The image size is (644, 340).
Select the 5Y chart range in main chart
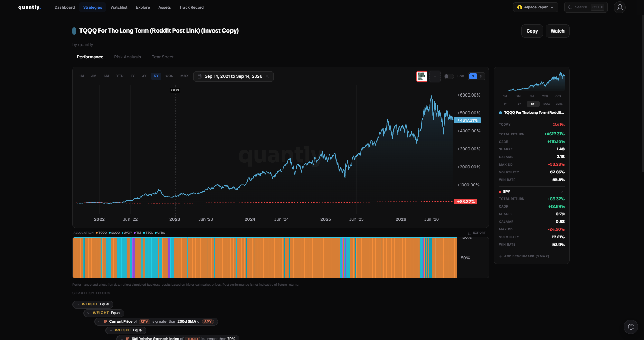pyautogui.click(x=156, y=76)
